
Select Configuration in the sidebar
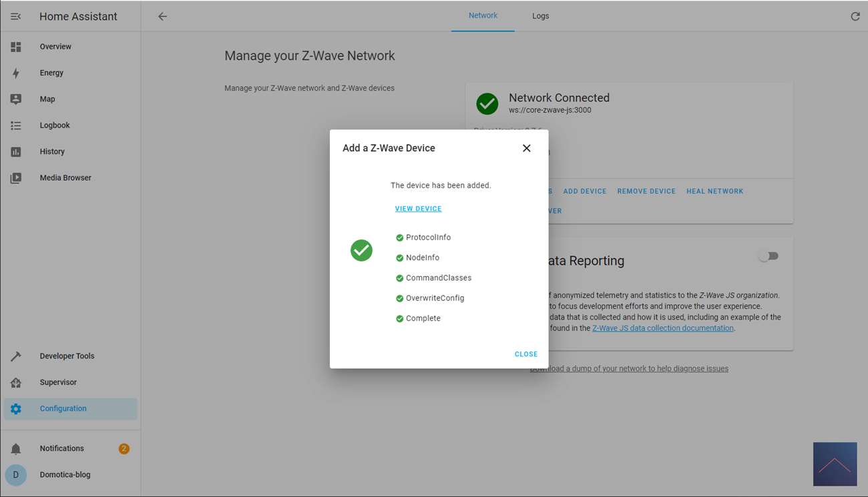70,409
